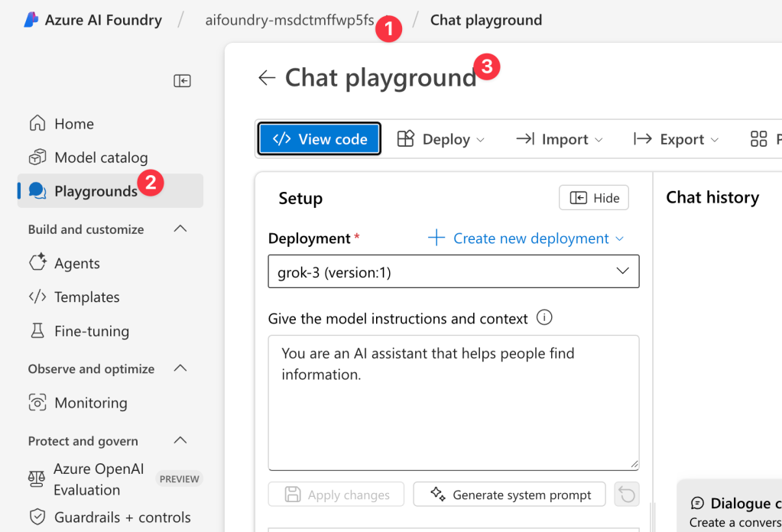Click the Deployment field label
Image resolution: width=782 pixels, height=532 pixels.
pos(310,238)
